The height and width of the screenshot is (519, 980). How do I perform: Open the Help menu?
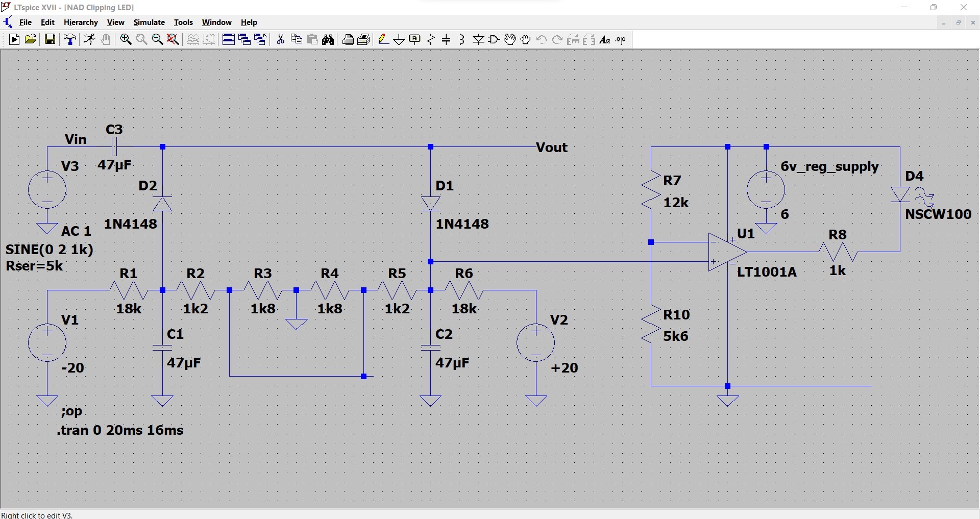(x=249, y=22)
